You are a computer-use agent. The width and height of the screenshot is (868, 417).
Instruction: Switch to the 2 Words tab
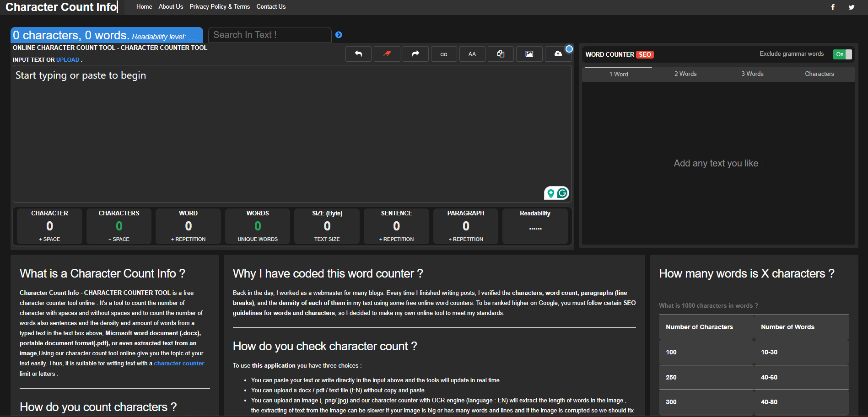coord(685,74)
